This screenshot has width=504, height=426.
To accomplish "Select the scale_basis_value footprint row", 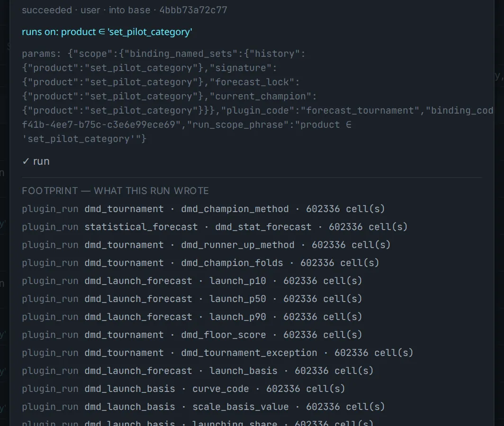I will [x=203, y=407].
